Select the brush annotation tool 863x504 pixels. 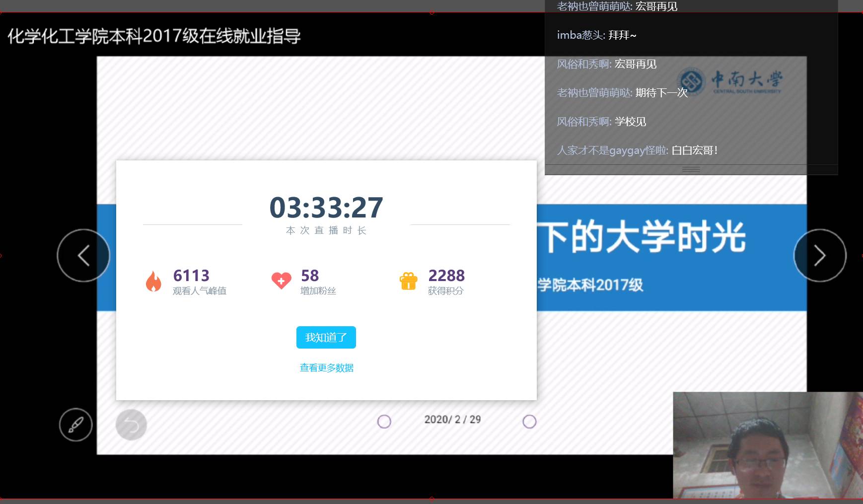(76, 425)
